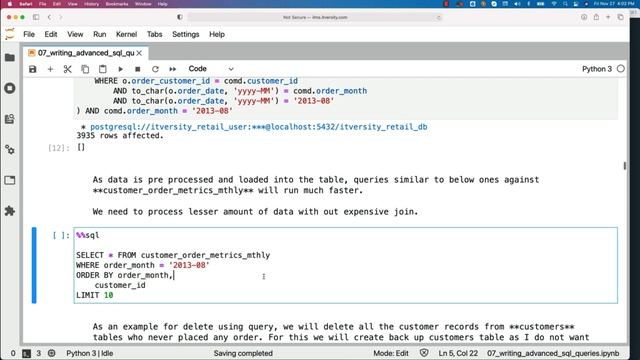Open the Kernel menu
Viewport: 640px width, 360px height.
[126, 34]
